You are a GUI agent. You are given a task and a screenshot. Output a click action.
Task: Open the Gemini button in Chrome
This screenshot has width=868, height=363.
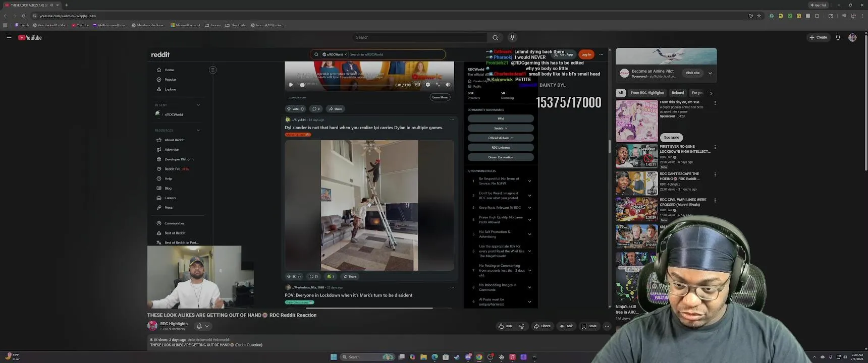(818, 5)
